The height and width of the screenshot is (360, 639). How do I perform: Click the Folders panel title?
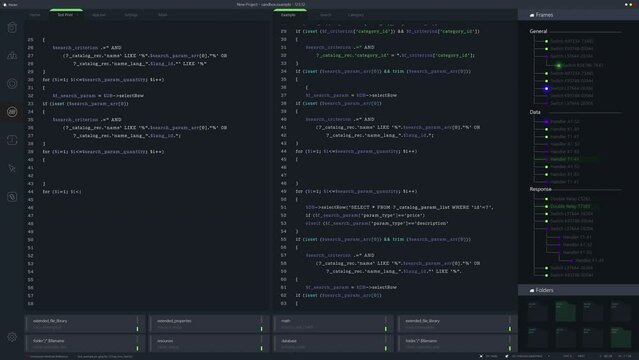click(544, 290)
